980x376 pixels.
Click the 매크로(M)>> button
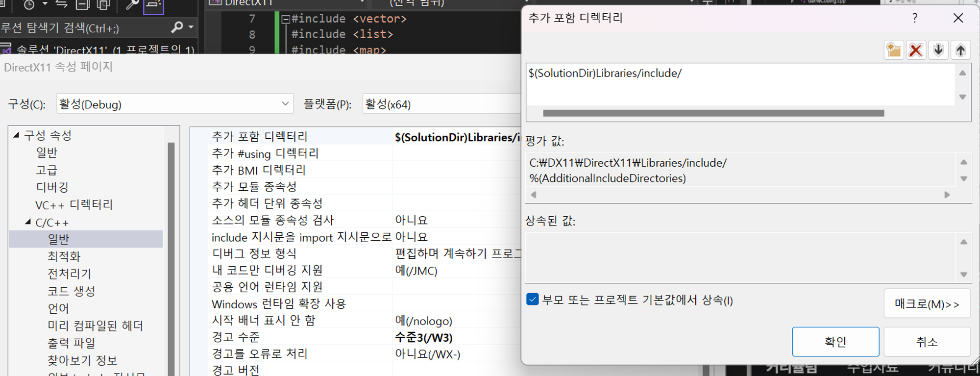[927, 303]
